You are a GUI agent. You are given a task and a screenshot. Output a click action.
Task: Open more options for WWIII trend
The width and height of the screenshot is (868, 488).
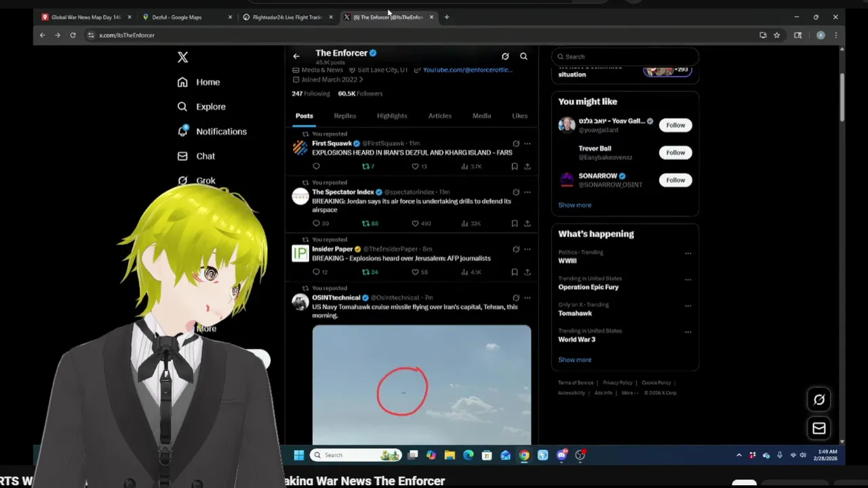tap(688, 253)
